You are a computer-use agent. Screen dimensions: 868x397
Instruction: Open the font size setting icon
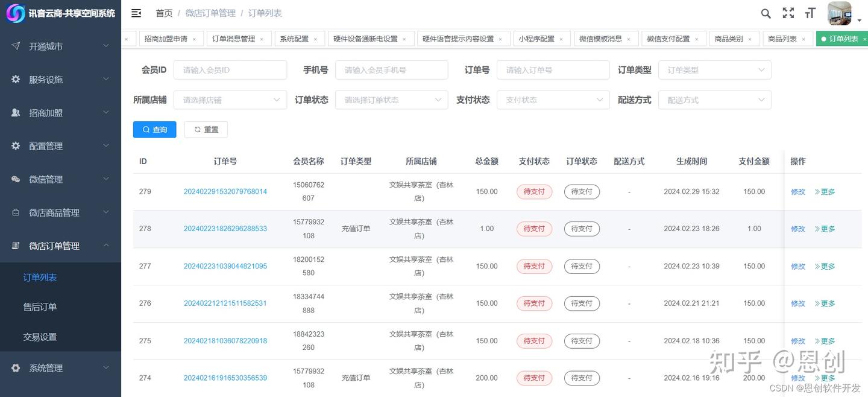coord(810,13)
